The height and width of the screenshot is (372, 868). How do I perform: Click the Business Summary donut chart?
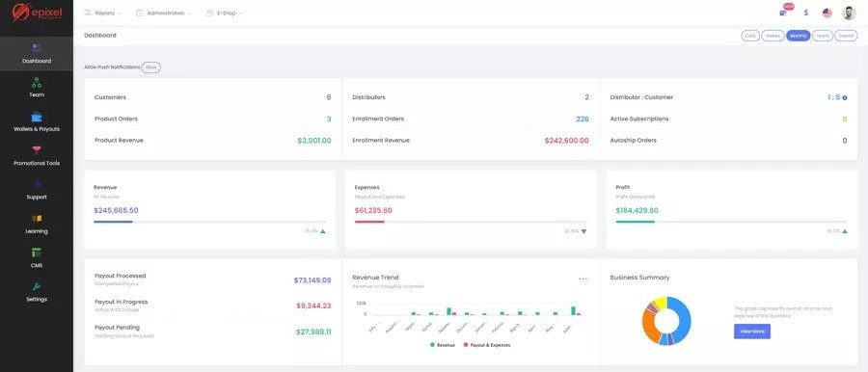click(666, 321)
